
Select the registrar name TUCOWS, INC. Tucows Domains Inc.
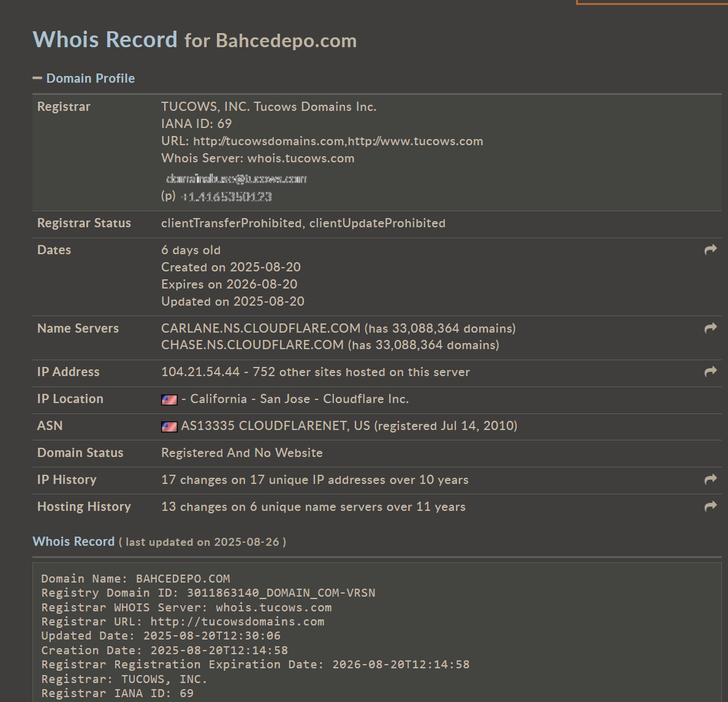click(x=269, y=107)
